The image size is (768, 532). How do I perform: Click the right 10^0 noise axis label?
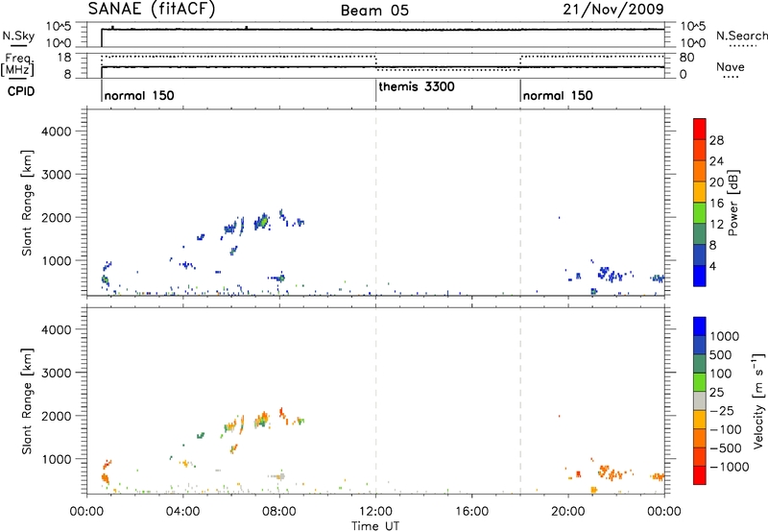692,43
